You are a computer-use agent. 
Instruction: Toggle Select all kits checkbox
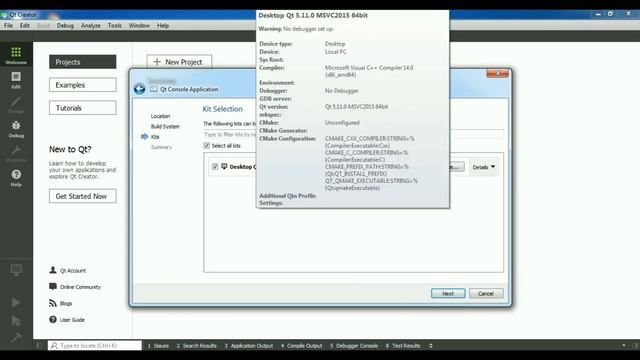(207, 146)
